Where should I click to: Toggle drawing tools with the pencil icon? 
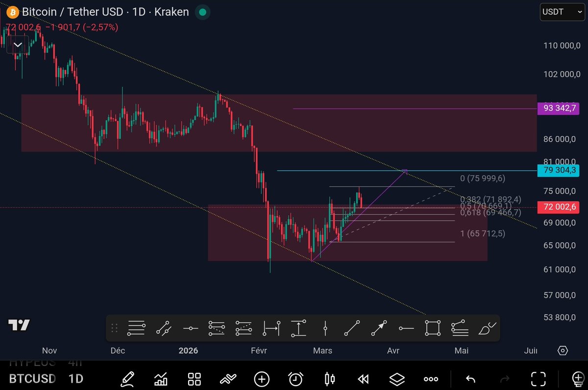click(x=127, y=378)
